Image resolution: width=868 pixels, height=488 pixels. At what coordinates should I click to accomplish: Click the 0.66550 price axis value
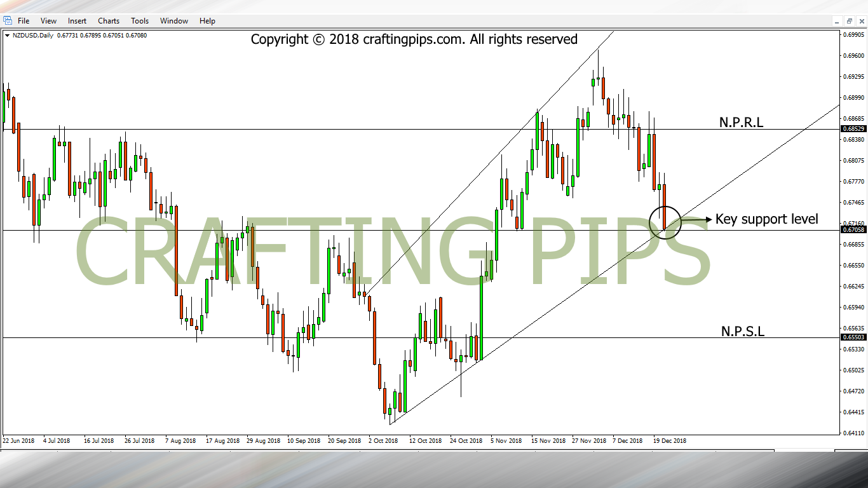click(x=855, y=266)
